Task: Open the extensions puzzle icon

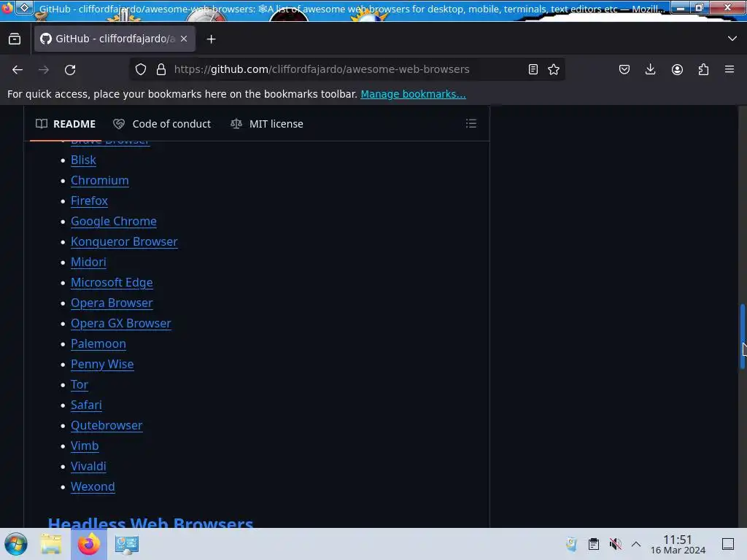Action: point(703,69)
